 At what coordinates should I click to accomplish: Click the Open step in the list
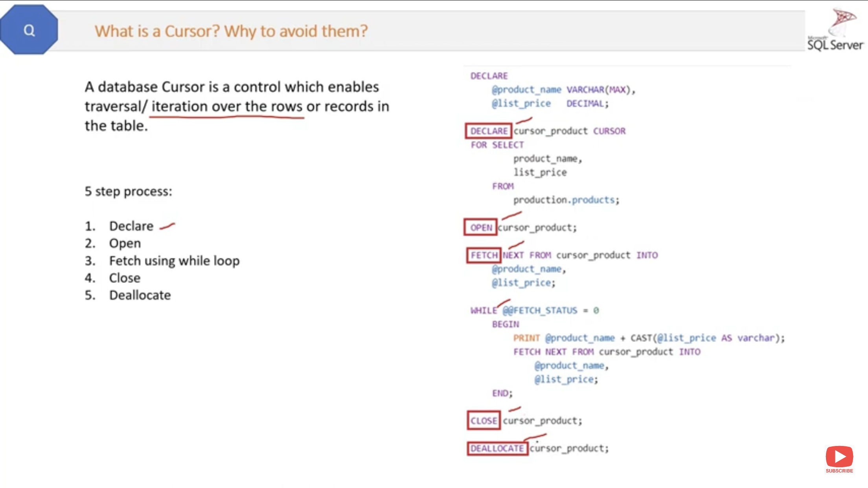125,244
